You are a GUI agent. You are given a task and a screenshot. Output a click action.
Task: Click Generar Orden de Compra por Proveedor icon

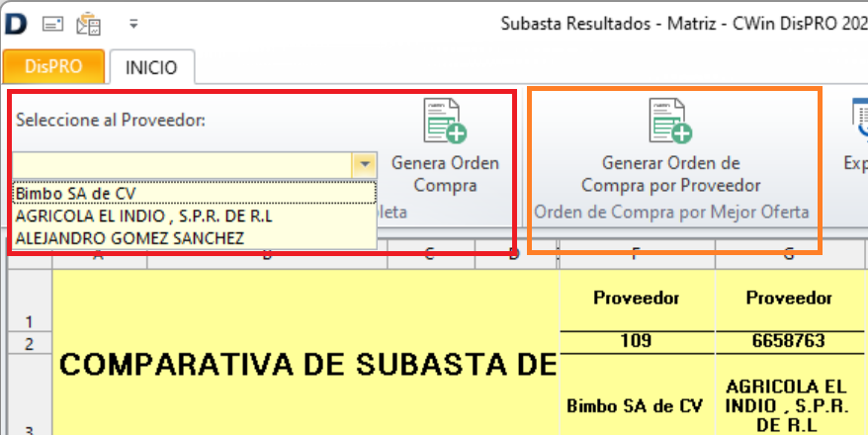(x=669, y=122)
